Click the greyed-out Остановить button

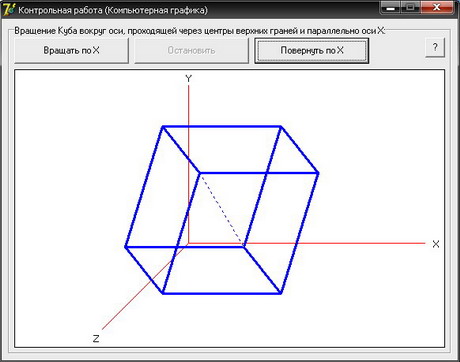(191, 50)
